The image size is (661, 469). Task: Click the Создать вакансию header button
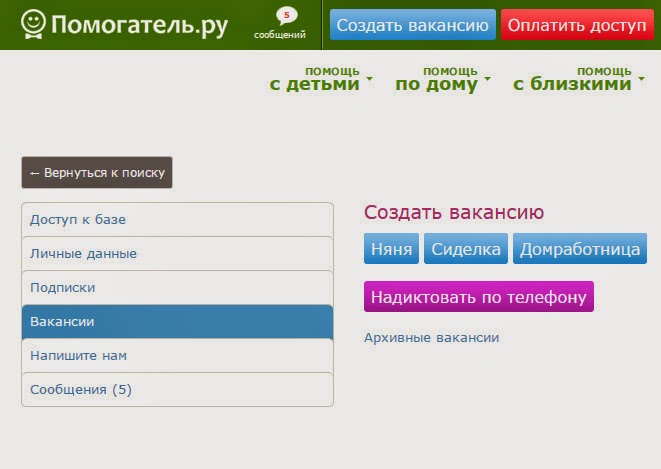(x=413, y=25)
